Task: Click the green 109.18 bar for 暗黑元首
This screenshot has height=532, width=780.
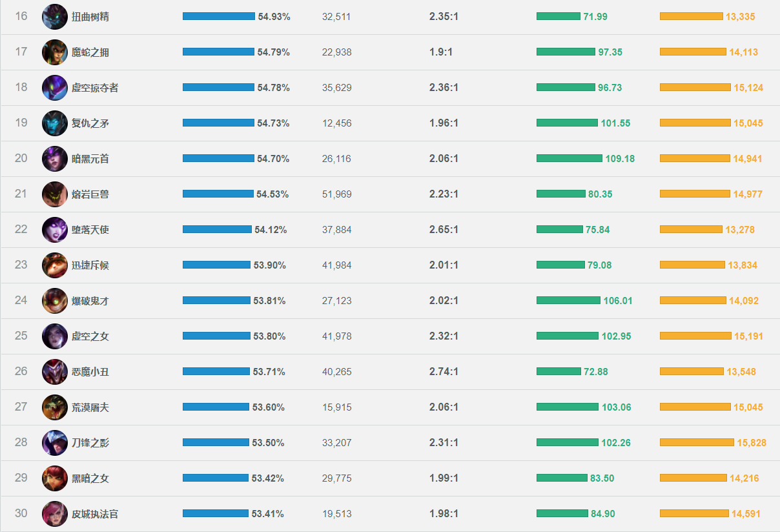Action: 569,159
